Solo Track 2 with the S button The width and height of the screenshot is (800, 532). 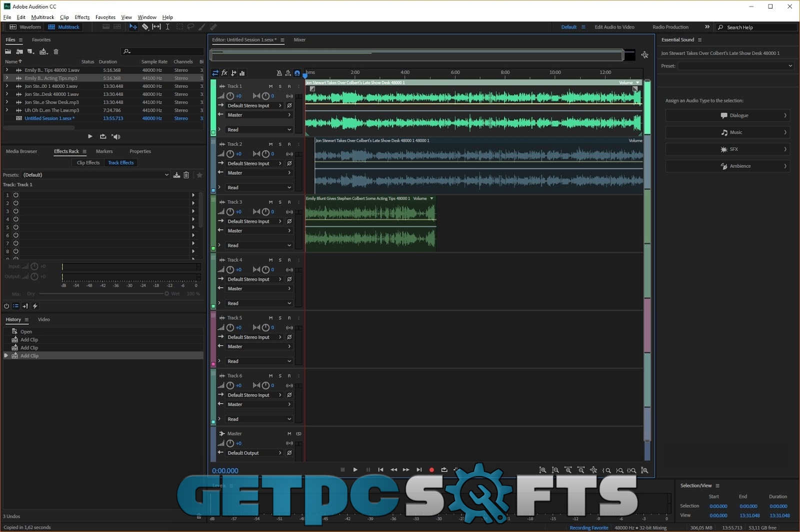point(280,144)
